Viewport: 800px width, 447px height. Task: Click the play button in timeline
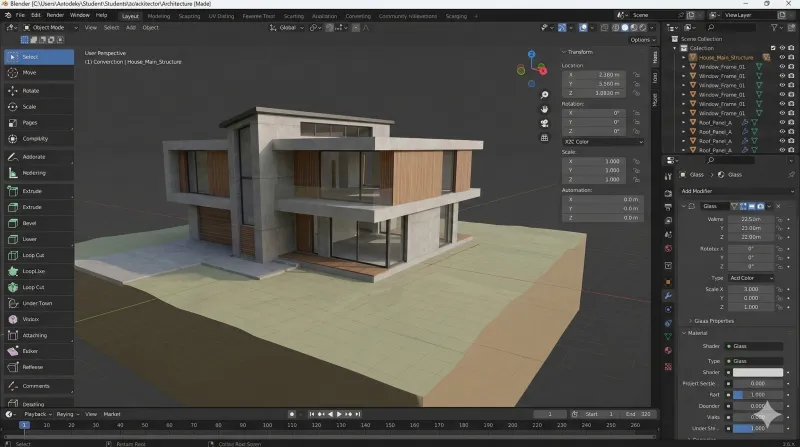[x=339, y=414]
